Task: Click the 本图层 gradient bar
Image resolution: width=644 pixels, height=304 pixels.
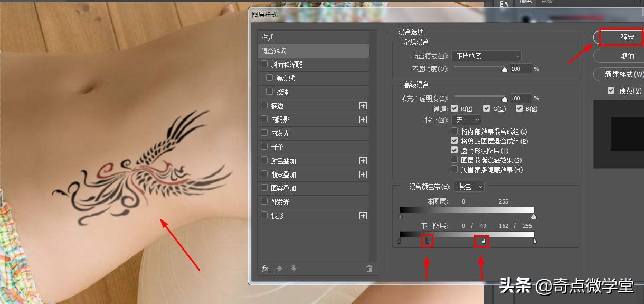Action: point(467,210)
